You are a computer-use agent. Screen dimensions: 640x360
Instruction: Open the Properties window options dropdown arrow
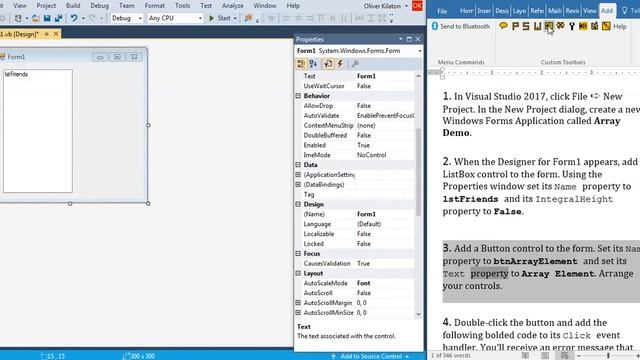point(400,39)
